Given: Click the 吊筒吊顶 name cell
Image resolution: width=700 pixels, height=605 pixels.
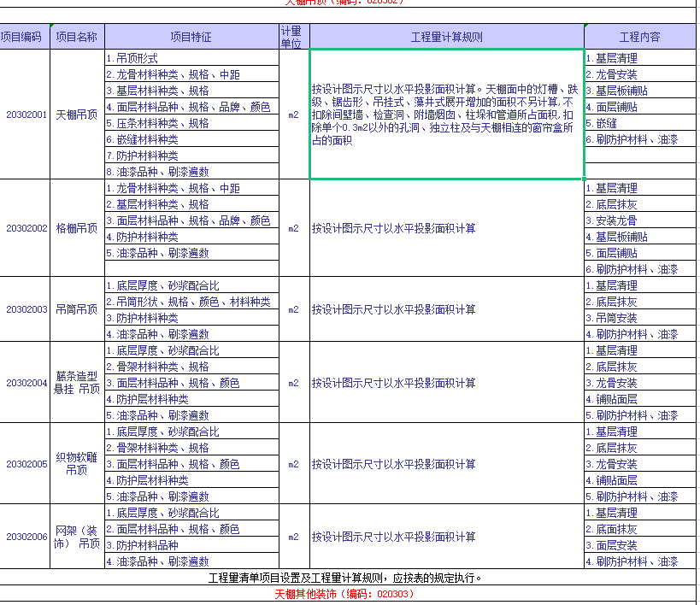Looking at the screenshot, I should click(x=77, y=309).
